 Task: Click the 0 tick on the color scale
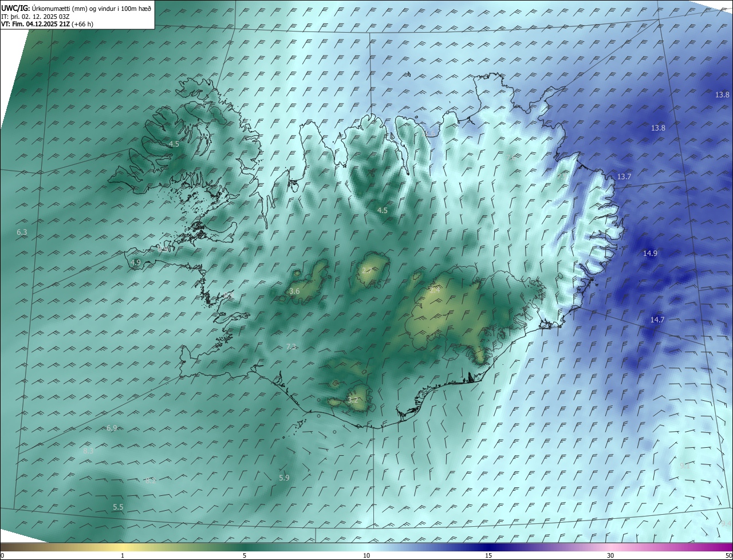2,556
